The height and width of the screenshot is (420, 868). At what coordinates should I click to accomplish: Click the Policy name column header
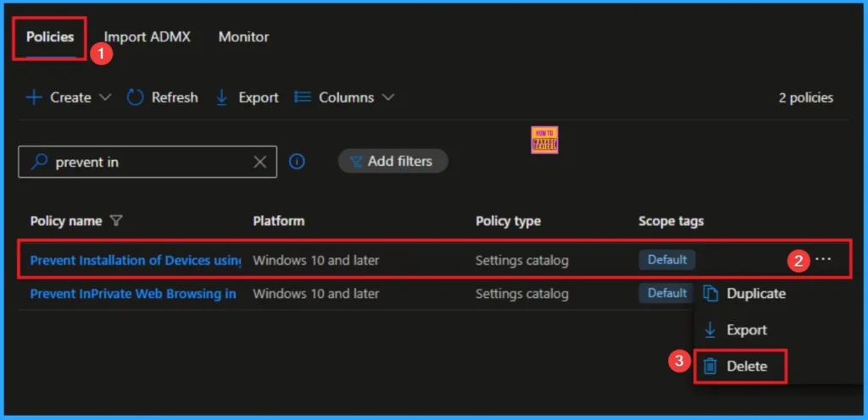[x=66, y=221]
